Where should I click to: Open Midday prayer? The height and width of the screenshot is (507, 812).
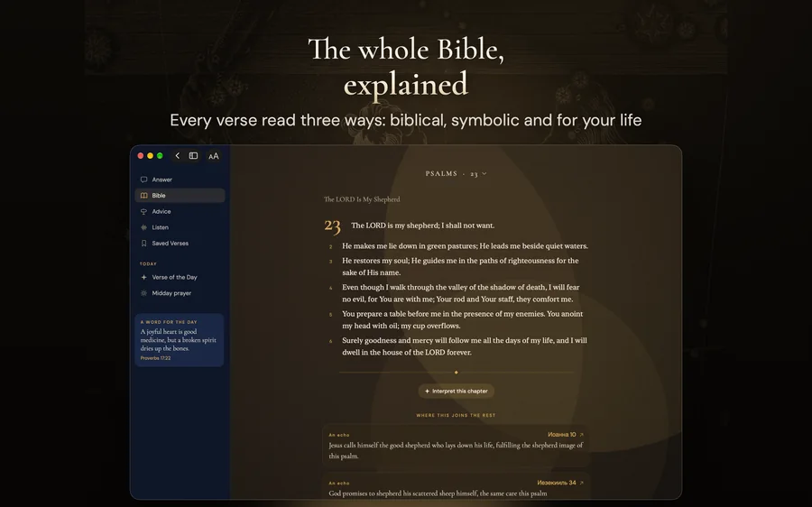pos(180,293)
